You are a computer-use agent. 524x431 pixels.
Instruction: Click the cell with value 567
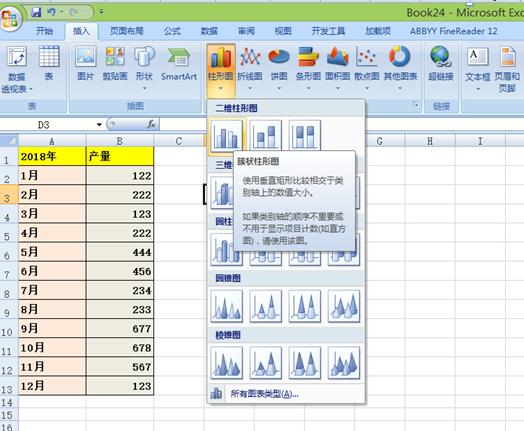120,367
